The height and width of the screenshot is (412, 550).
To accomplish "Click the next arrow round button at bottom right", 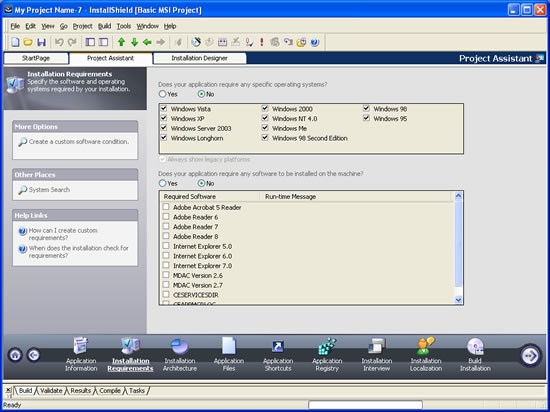I will point(530,356).
